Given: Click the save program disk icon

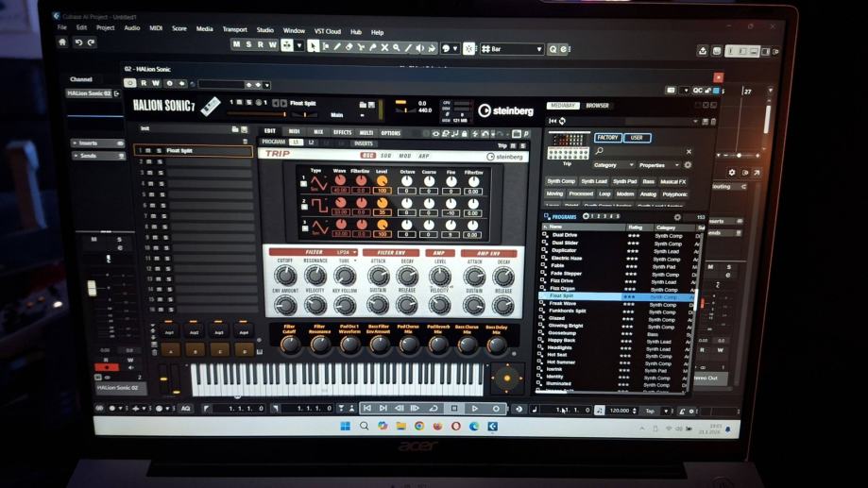Looking at the screenshot, I should [371, 104].
